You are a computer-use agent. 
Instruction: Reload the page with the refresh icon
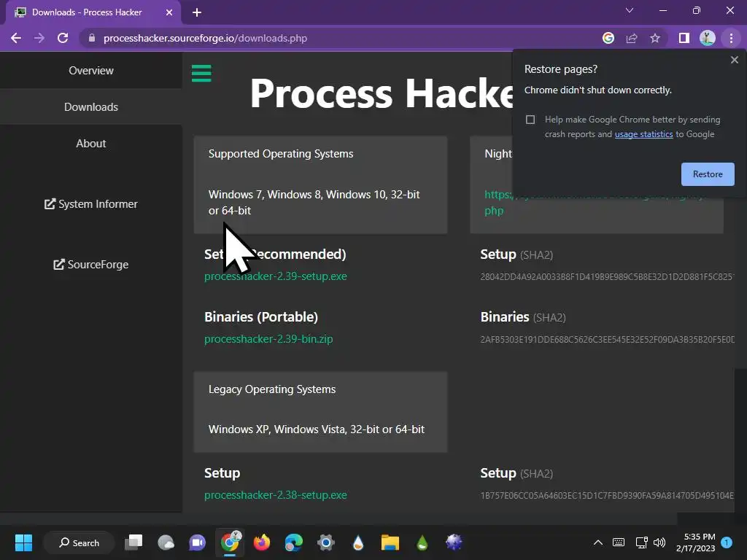pyautogui.click(x=63, y=38)
